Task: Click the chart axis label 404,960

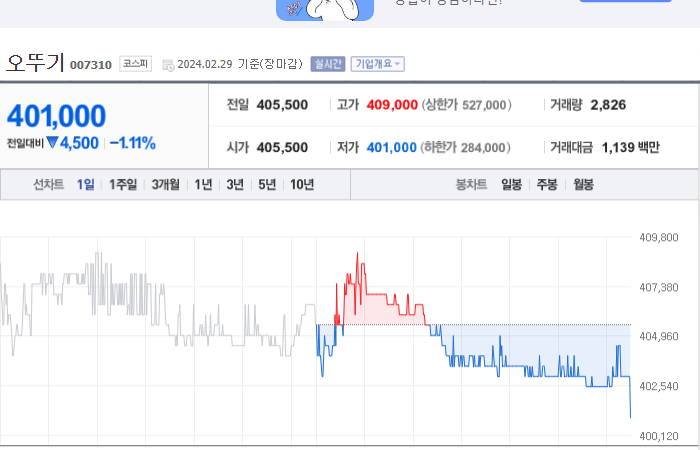Action: tap(658, 336)
